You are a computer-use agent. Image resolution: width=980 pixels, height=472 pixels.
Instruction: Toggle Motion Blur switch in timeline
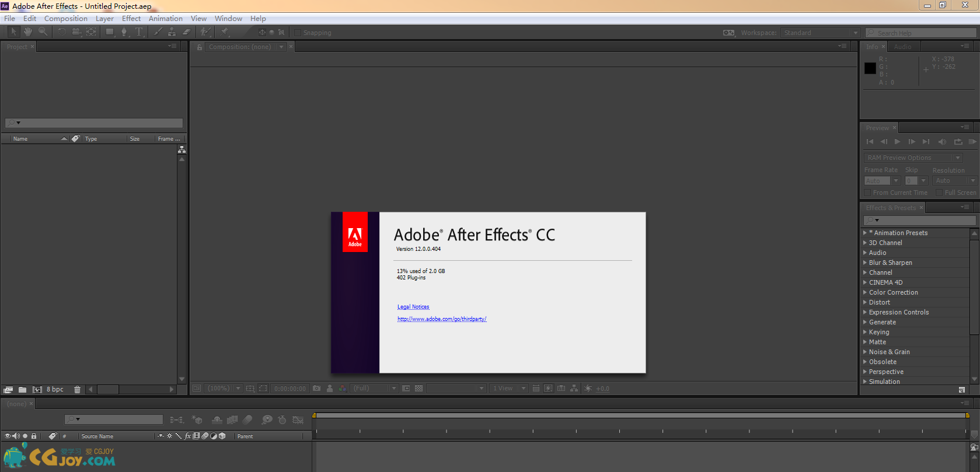pos(247,419)
